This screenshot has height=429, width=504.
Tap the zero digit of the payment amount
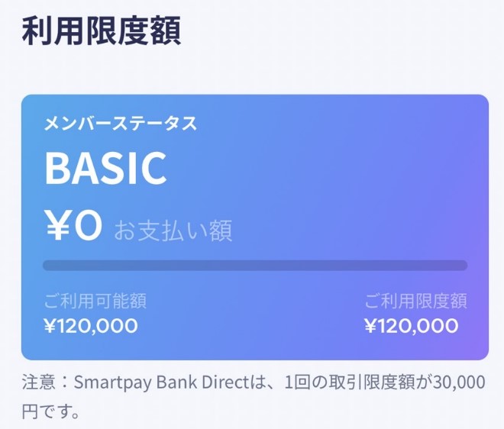[88, 226]
